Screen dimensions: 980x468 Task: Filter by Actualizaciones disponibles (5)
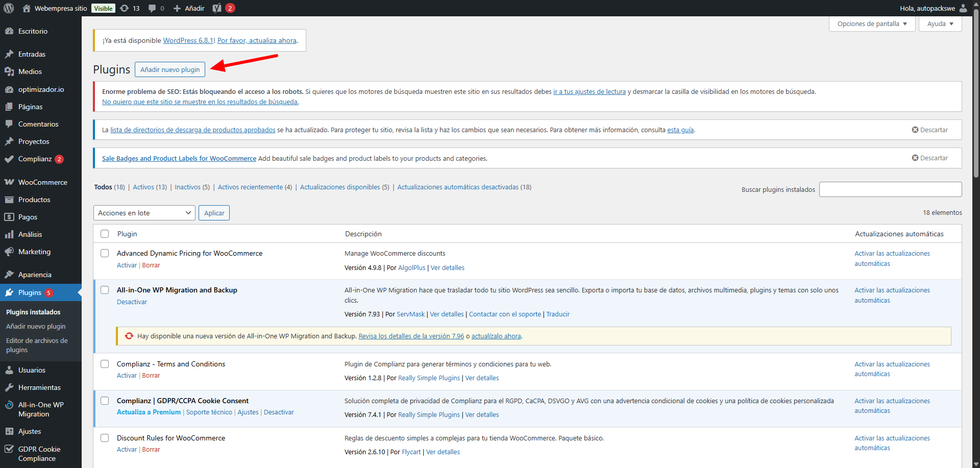click(x=345, y=187)
